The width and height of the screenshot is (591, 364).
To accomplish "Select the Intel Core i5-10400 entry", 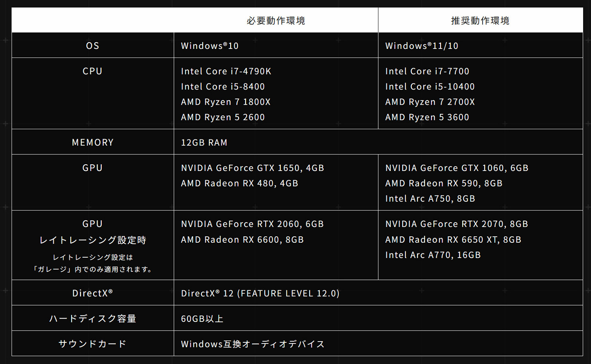I will pyautogui.click(x=430, y=87).
